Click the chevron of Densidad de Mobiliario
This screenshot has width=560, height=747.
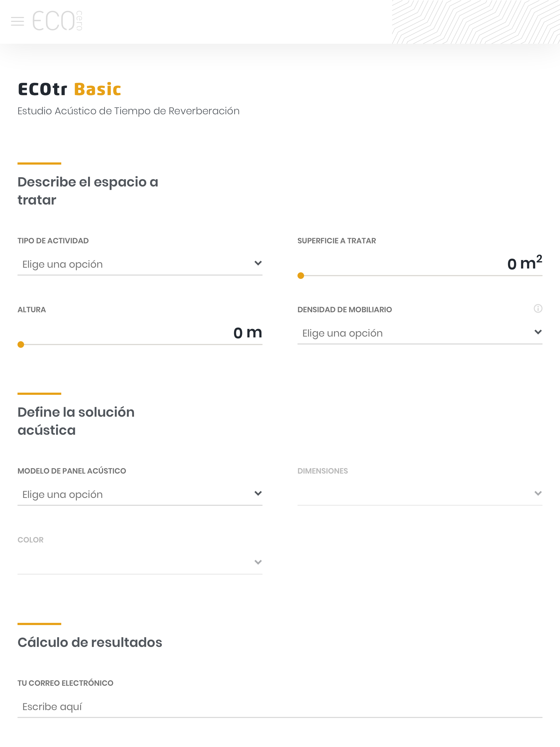(x=538, y=332)
